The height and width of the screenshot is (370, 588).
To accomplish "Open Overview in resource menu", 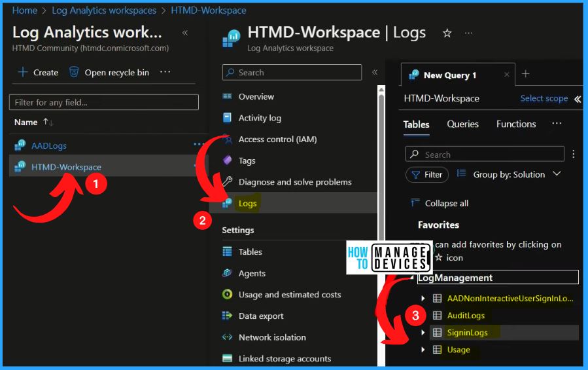I will click(x=256, y=96).
